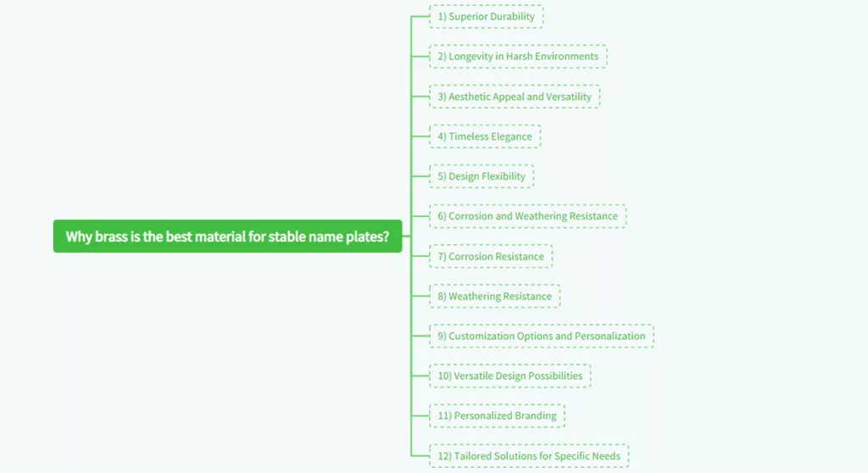Click Corrosion and Weathering Resistance node

(527, 216)
